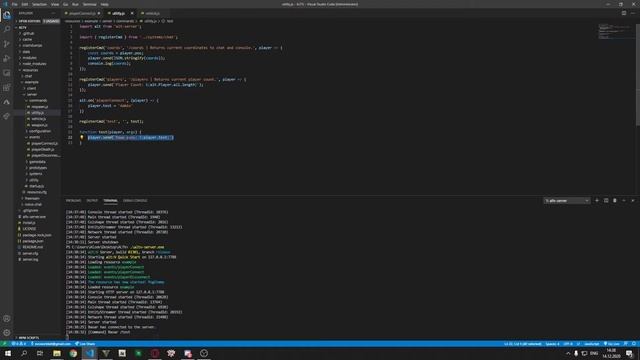Expand the client folder

[x=31, y=88]
